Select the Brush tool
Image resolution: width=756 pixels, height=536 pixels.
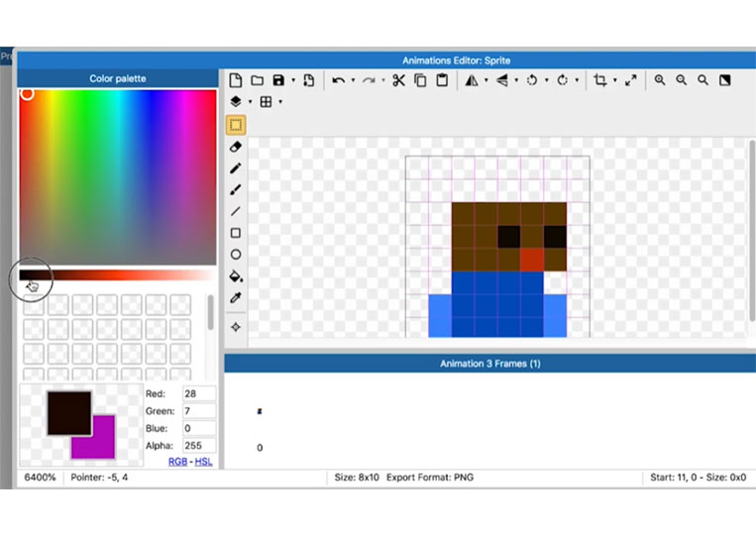(236, 190)
